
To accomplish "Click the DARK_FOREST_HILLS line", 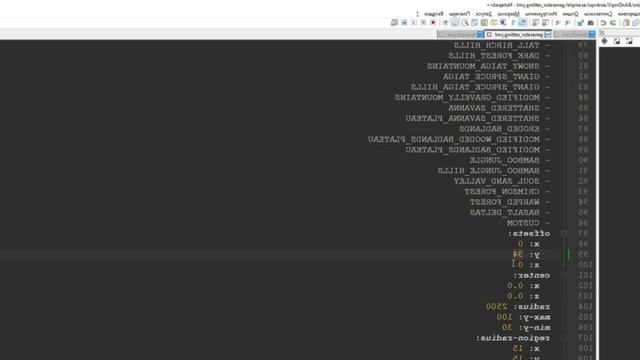I will click(x=499, y=56).
